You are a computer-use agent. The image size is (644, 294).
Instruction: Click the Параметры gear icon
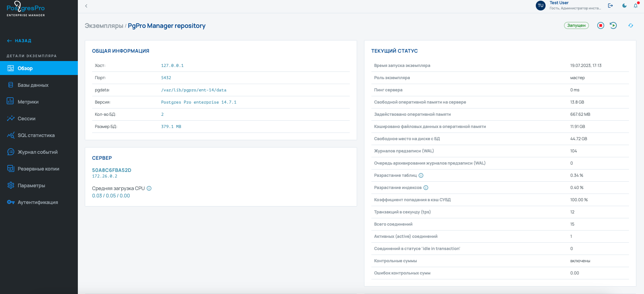point(11,185)
